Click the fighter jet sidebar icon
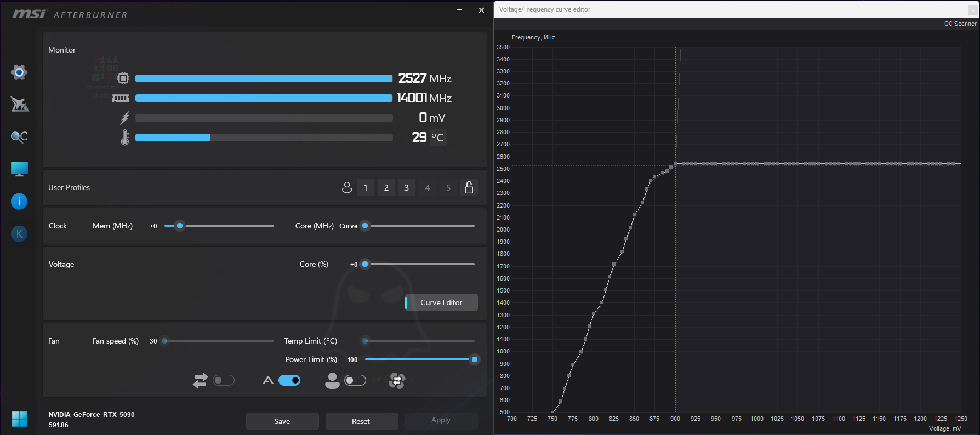This screenshot has width=980, height=435. 19,104
